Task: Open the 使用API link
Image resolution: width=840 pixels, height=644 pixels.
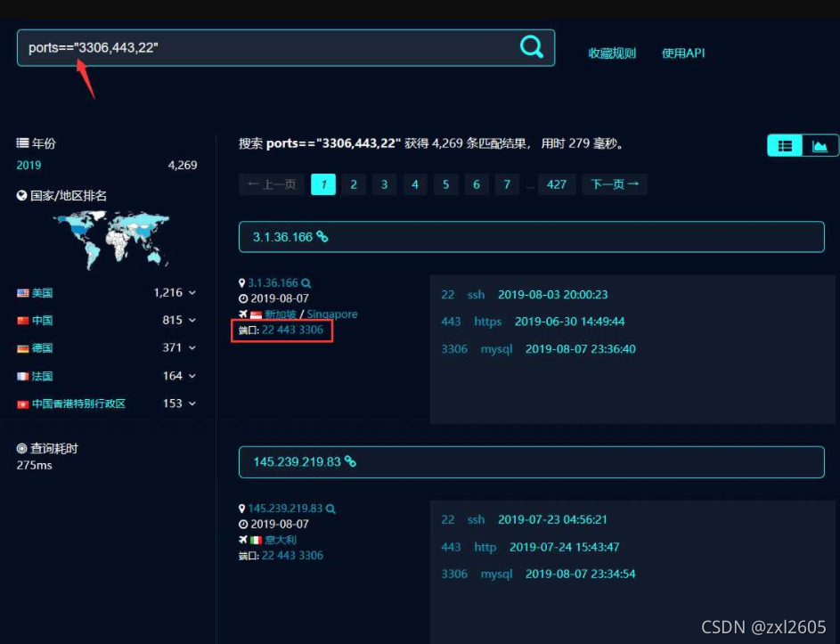Action: click(683, 53)
